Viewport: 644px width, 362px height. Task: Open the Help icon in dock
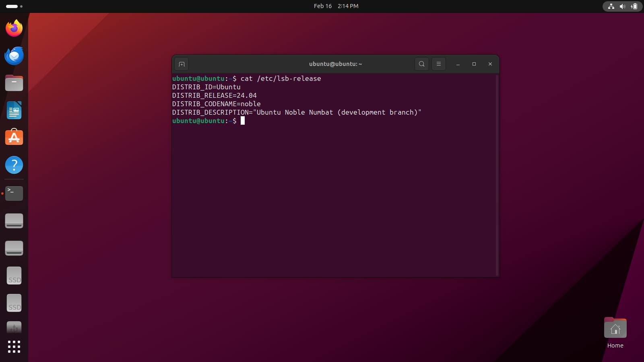click(x=14, y=165)
